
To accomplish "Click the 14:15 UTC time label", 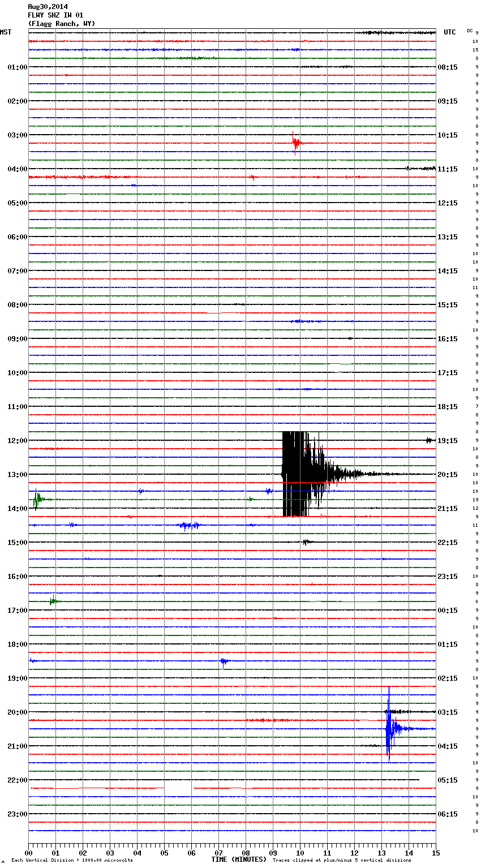I will (448, 271).
